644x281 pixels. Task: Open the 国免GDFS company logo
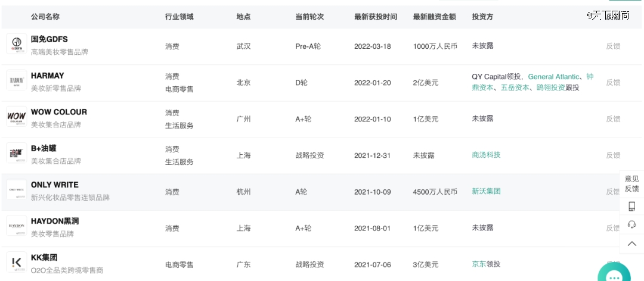tap(17, 44)
